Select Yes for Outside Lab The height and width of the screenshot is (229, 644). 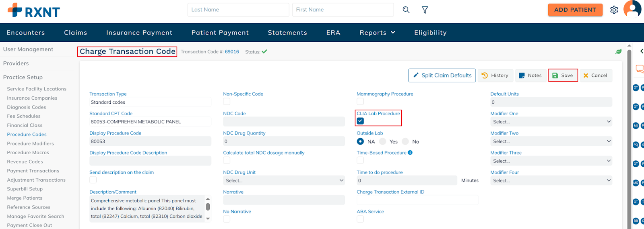tap(383, 141)
